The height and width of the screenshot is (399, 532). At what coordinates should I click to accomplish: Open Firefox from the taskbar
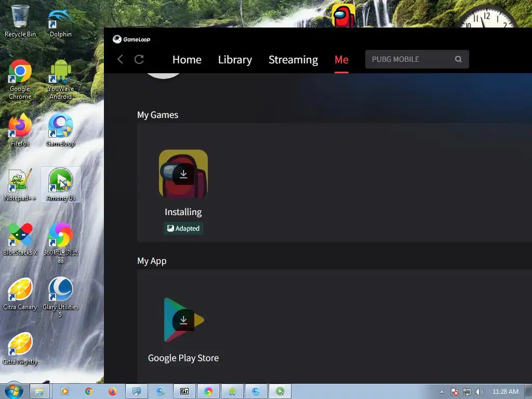(x=113, y=392)
